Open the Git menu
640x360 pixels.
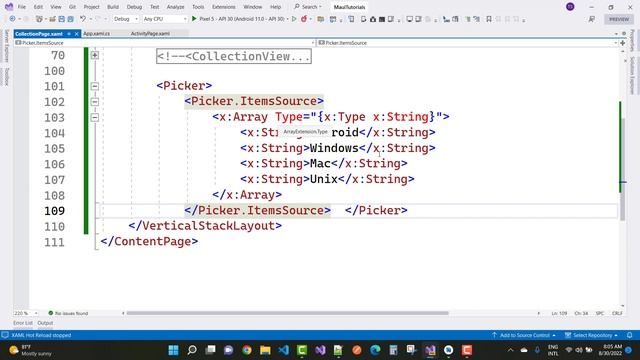coord(72,7)
